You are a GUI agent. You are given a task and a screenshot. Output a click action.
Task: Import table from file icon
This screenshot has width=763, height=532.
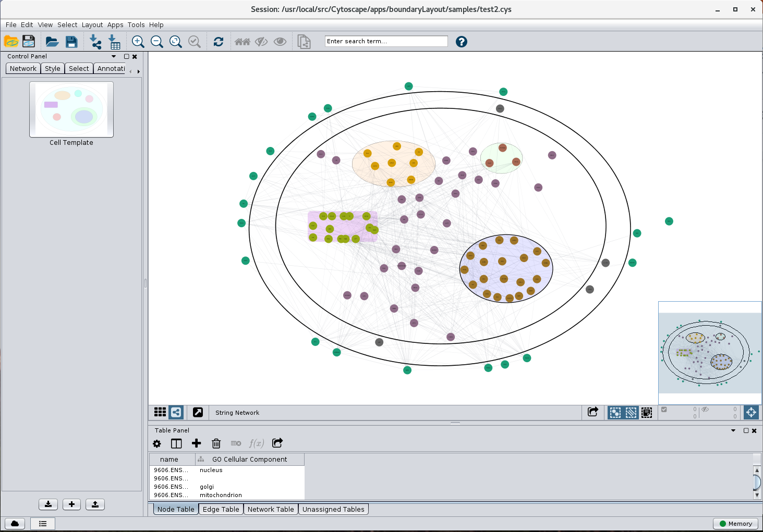(114, 42)
